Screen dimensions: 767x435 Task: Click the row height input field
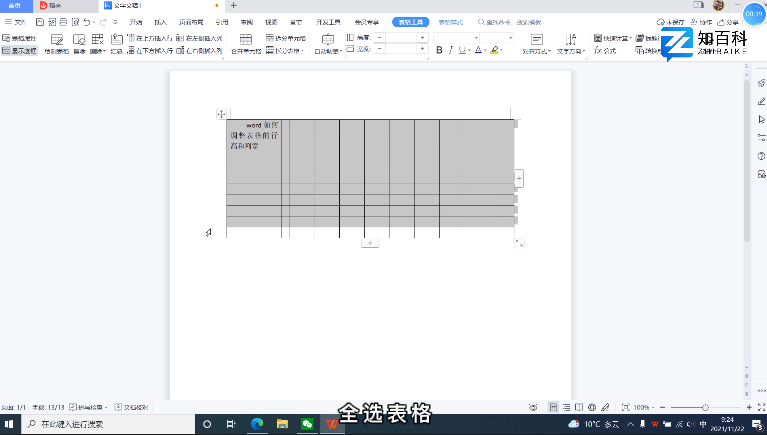click(401, 38)
